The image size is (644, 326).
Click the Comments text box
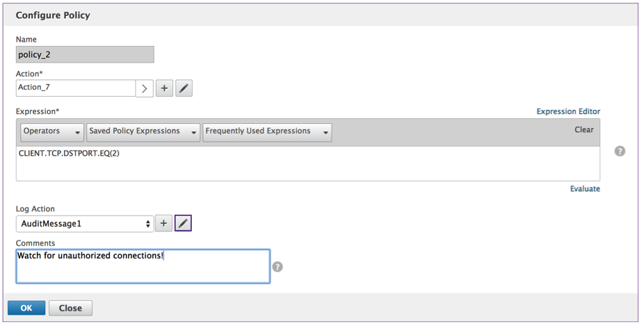pos(143,266)
